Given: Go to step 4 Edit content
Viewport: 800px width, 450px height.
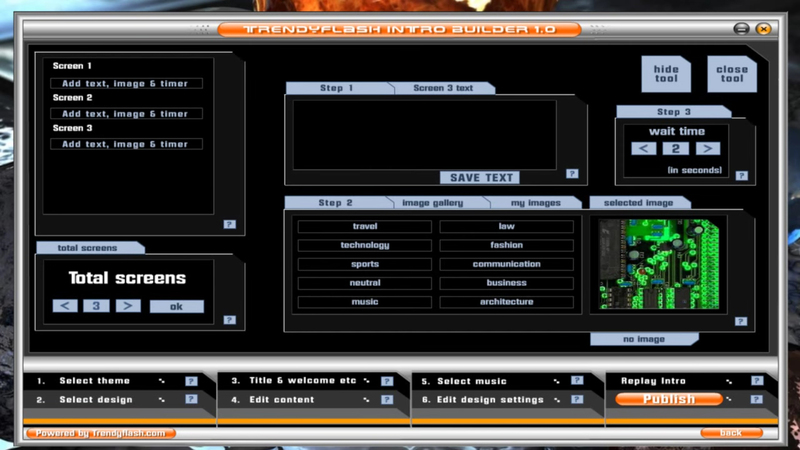Looking at the screenshot, I should point(281,399).
